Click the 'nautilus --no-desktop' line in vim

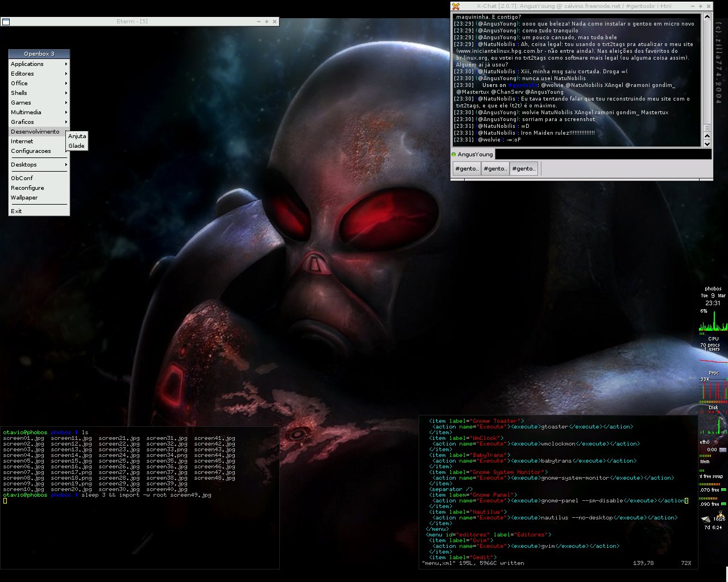[x=555, y=518]
